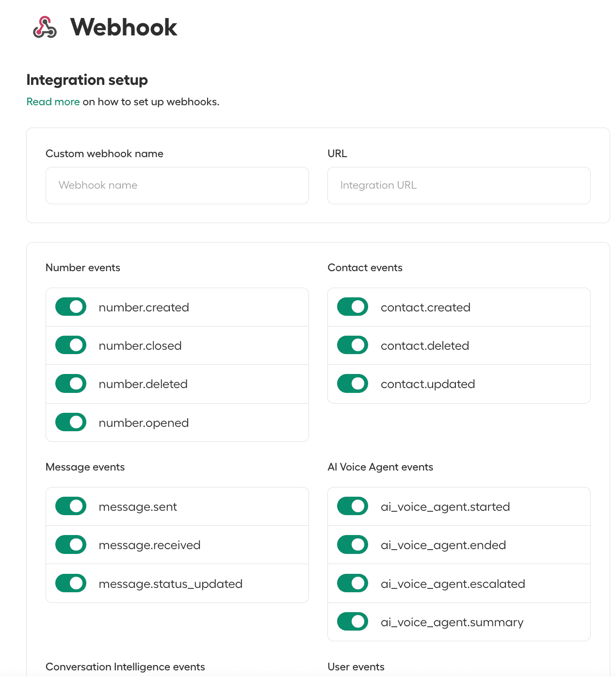Disable ai_voice_agent.escalated notifications
616x682 pixels.
click(x=352, y=583)
